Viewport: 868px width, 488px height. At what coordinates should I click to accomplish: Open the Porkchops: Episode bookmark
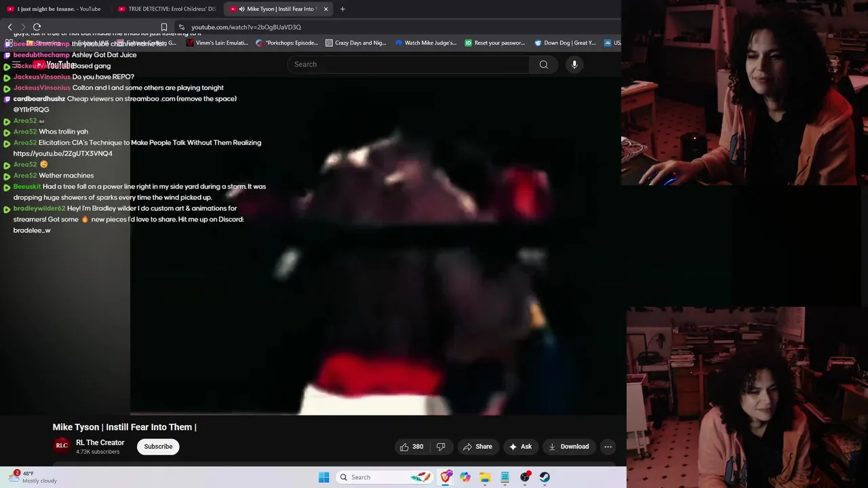pos(286,43)
